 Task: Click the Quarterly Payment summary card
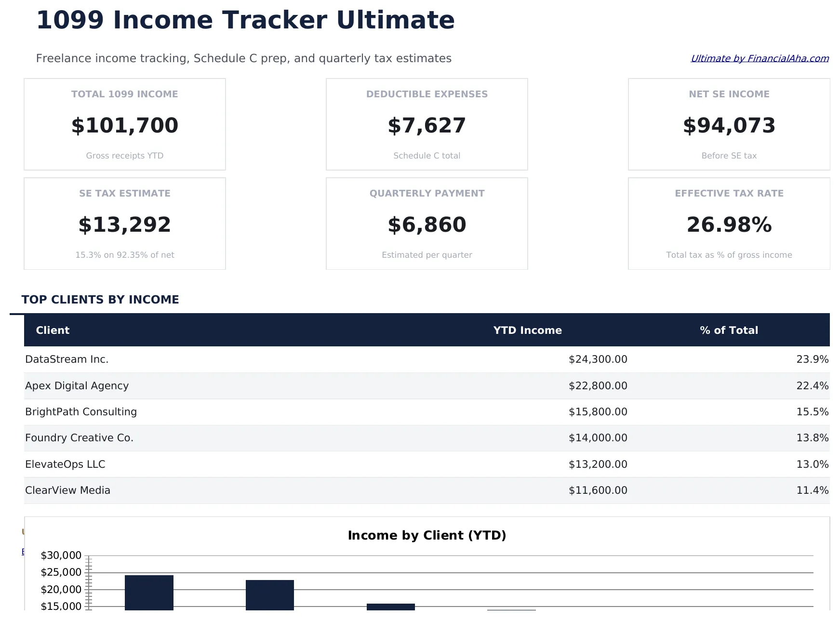click(x=427, y=223)
